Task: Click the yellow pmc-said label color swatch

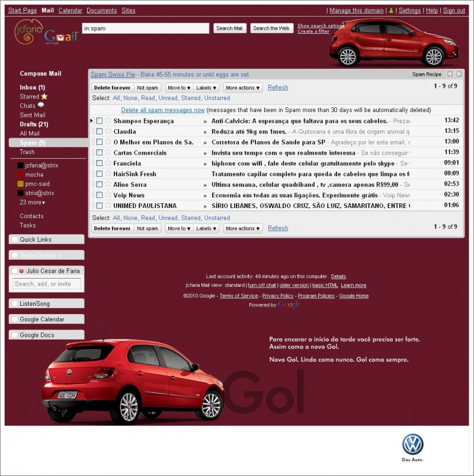Action: (20, 184)
